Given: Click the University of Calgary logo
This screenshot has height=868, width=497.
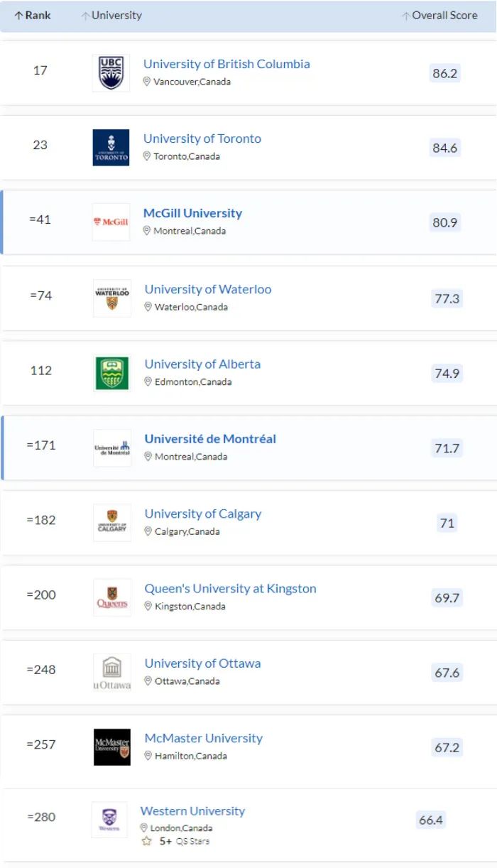Looking at the screenshot, I should click(x=112, y=523).
